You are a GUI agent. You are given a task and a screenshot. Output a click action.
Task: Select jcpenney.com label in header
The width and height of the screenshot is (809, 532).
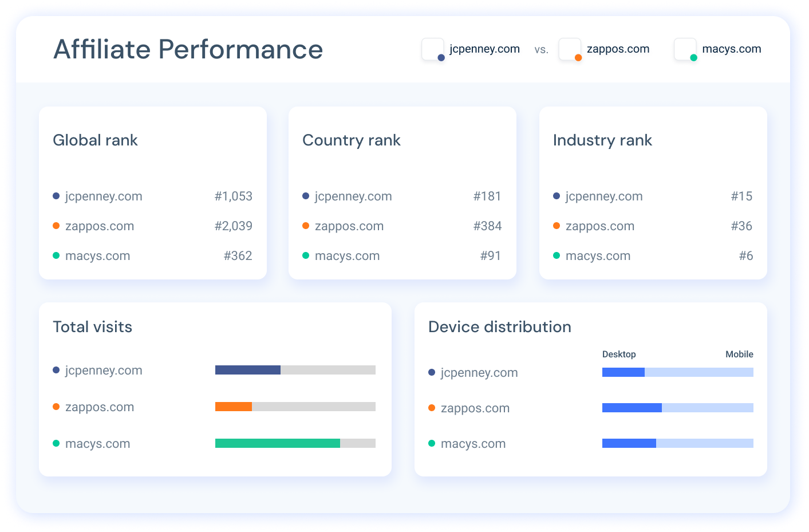(484, 49)
